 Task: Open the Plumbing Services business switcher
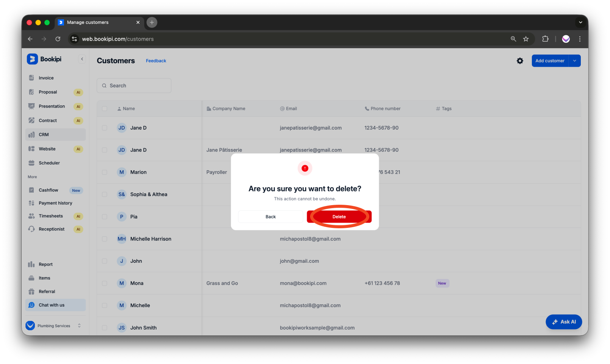[x=54, y=325]
